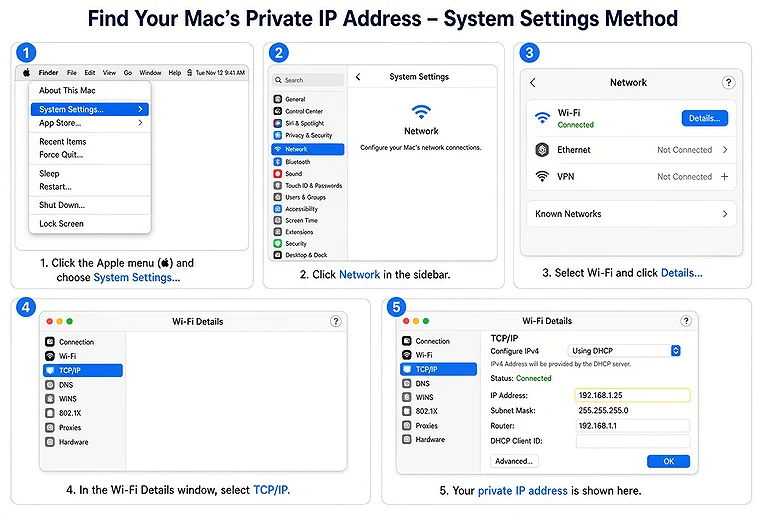Click OK in Wi-Fi Details

(x=669, y=461)
